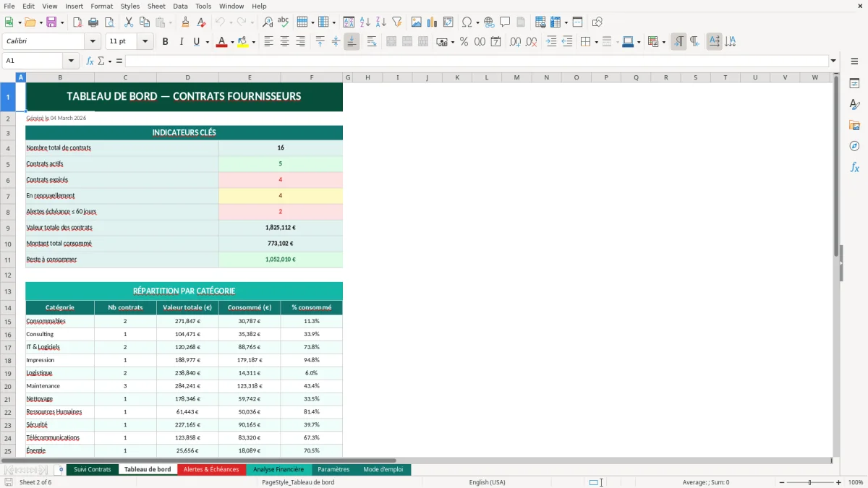The image size is (868, 488).
Task: Activate Clone Formatting paintbrush
Action: 185,22
